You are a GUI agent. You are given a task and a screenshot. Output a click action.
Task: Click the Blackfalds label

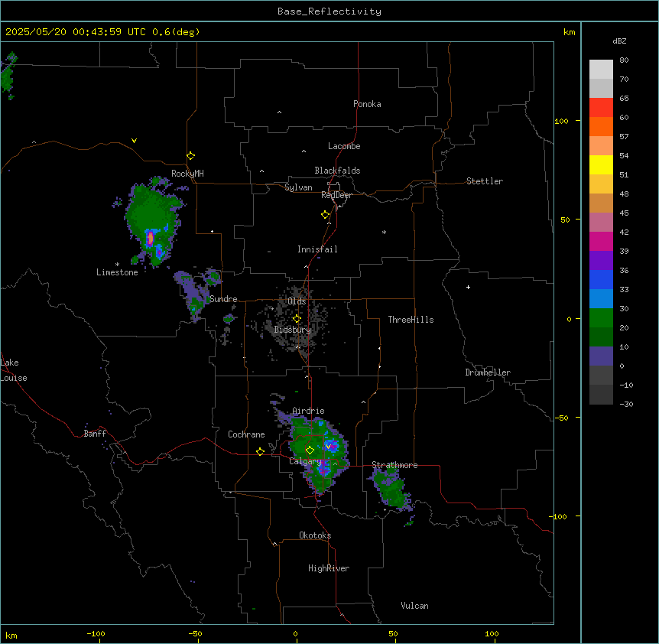click(337, 171)
